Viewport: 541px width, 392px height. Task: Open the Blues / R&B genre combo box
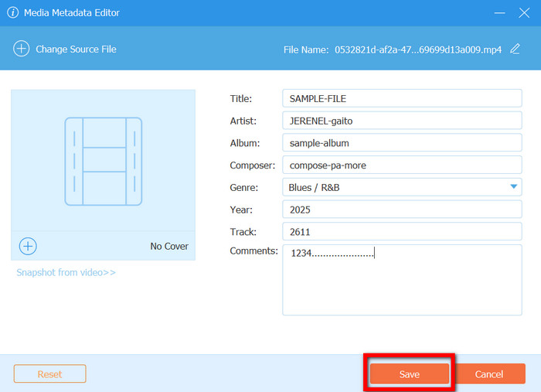pos(394,187)
